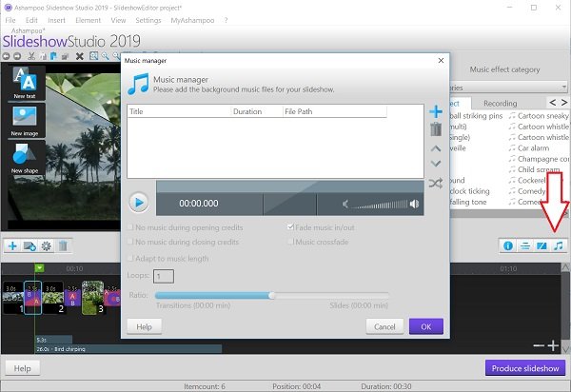The width and height of the screenshot is (571, 392).
Task: Click the New text tool
Action: click(25, 84)
